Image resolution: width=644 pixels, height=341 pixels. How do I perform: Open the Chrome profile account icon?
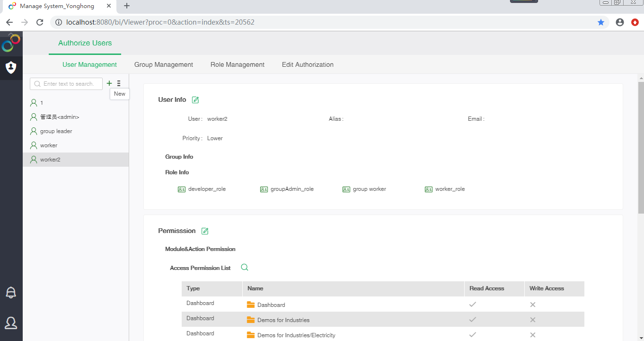(x=620, y=22)
